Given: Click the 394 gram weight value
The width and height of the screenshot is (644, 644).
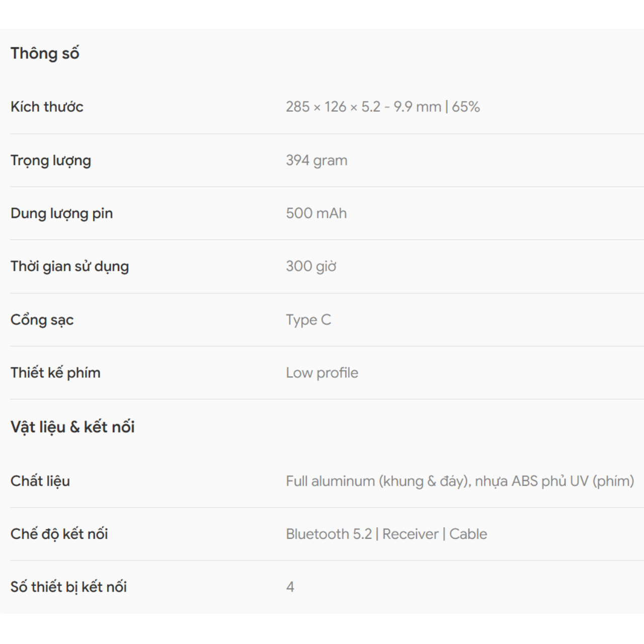Looking at the screenshot, I should [x=316, y=160].
